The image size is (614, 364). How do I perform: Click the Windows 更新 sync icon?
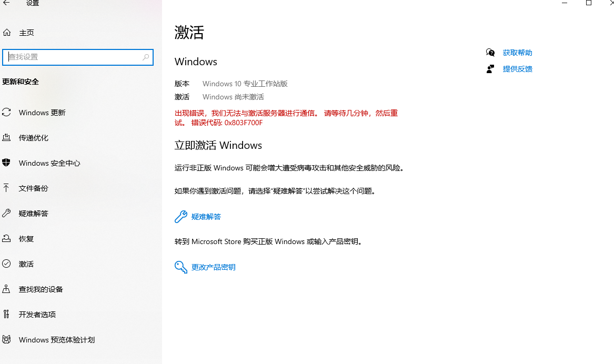[x=6, y=113]
